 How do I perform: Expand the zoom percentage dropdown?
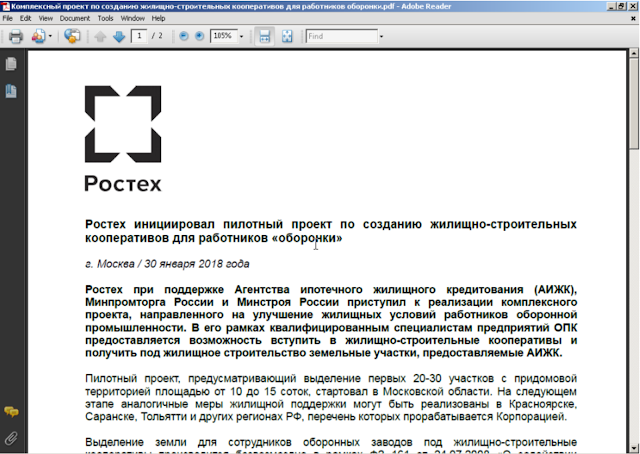241,37
